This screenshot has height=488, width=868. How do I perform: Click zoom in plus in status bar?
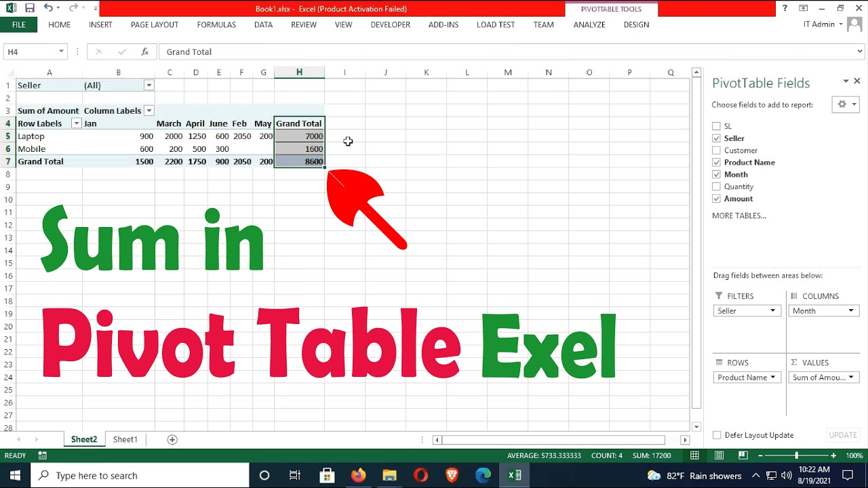[833, 455]
